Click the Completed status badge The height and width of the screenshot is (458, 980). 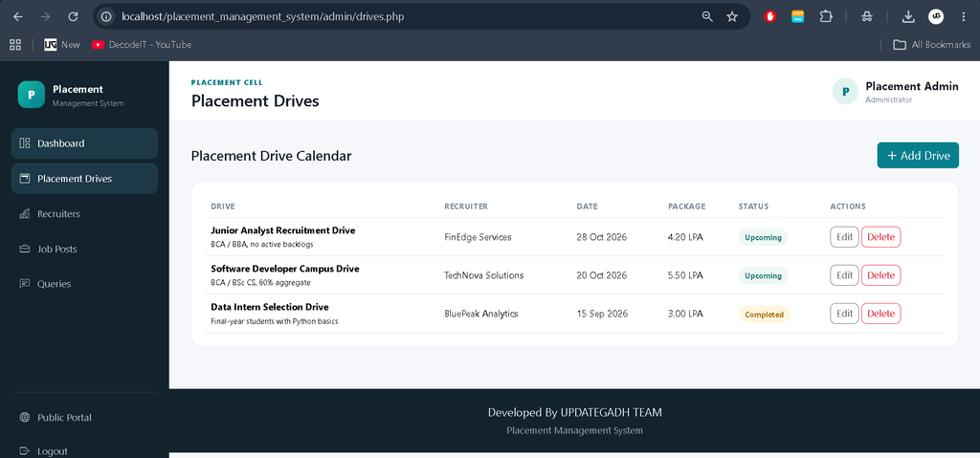point(764,315)
